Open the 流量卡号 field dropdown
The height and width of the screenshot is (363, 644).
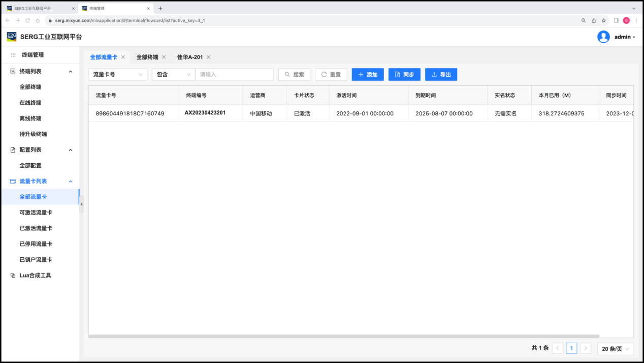pyautogui.click(x=118, y=75)
